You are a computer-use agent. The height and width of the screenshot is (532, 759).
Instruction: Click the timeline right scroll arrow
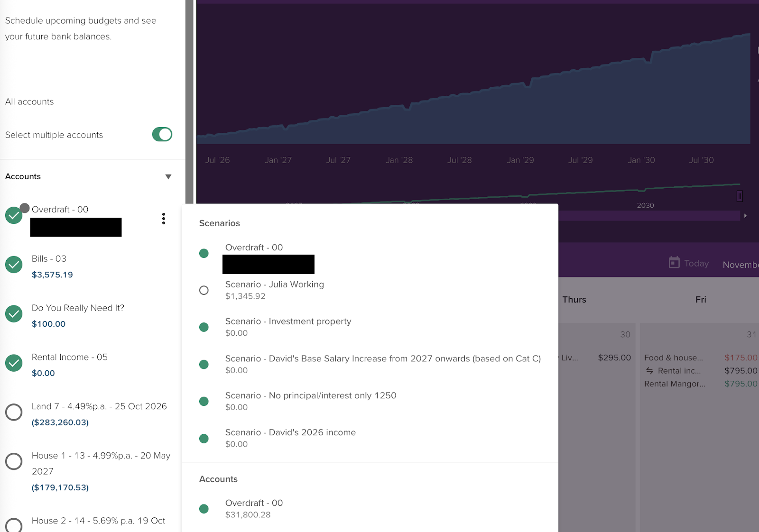745,216
